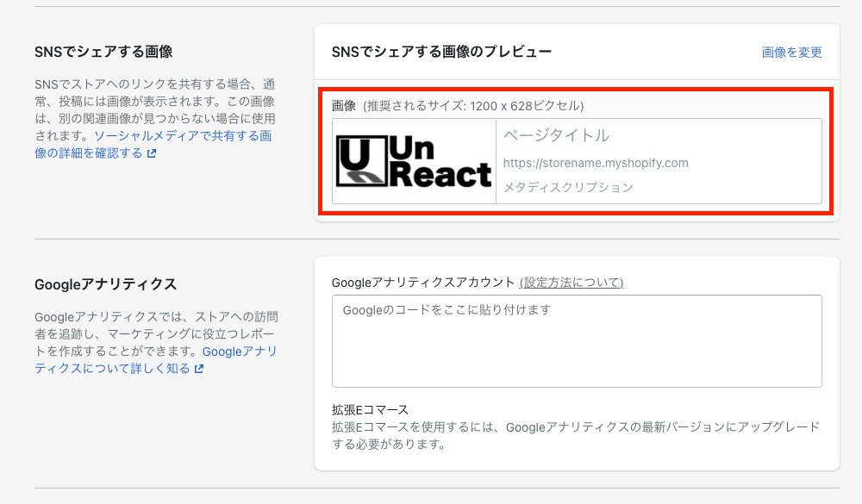This screenshot has height=504, width=862.
Task: Click the external-link icon after ティクスについて詳しく知る
Action: click(x=199, y=369)
